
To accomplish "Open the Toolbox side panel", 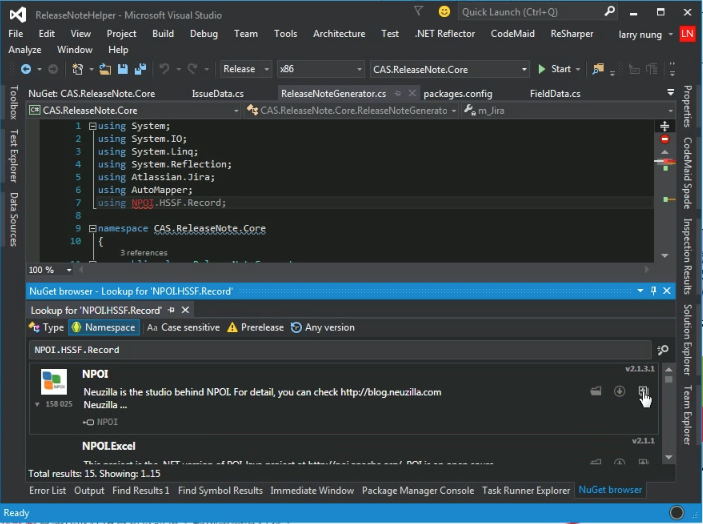I will [14, 102].
